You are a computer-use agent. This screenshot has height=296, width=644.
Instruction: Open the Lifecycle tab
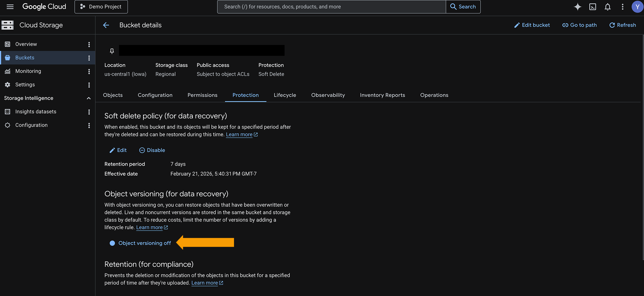pos(285,95)
